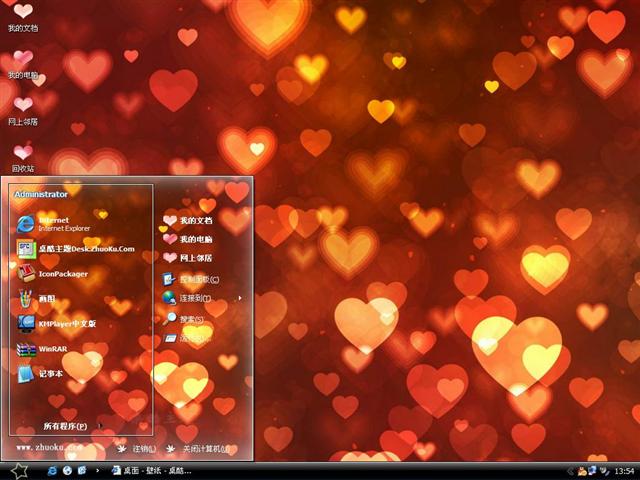The height and width of the screenshot is (480, 640).
Task: Click the 注销(L) log off button
Action: coord(136,449)
